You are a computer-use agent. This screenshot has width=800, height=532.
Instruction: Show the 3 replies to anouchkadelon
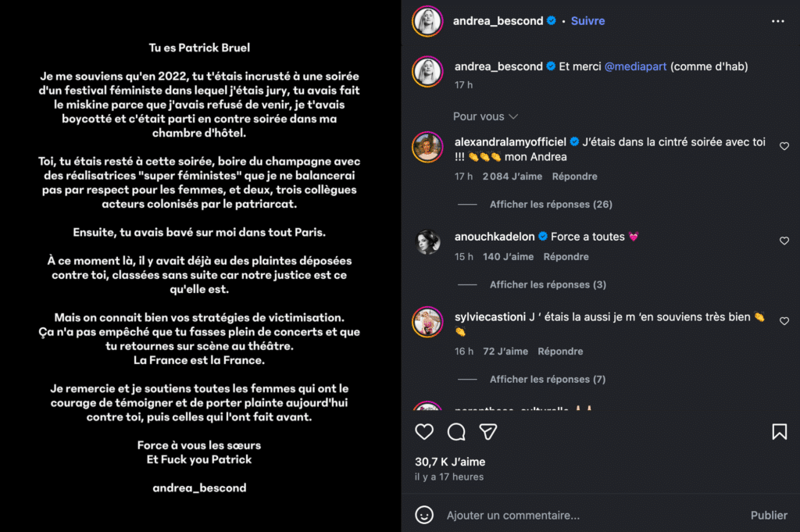click(x=547, y=285)
